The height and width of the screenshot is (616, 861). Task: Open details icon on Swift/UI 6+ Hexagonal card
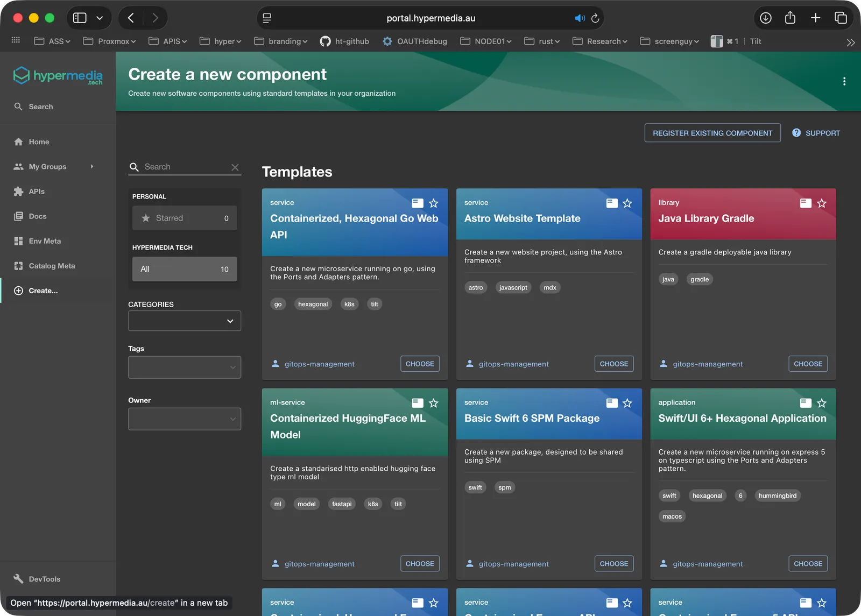(x=806, y=403)
